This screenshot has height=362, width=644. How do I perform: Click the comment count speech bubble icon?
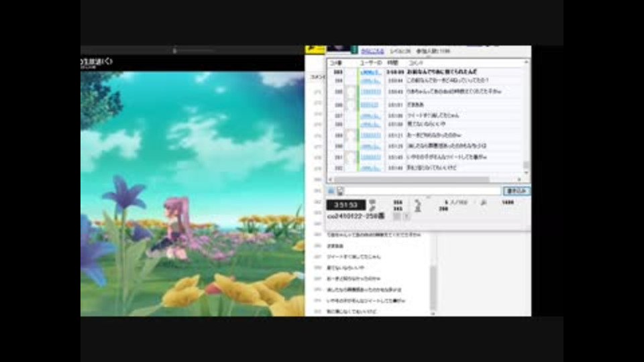[x=372, y=202]
